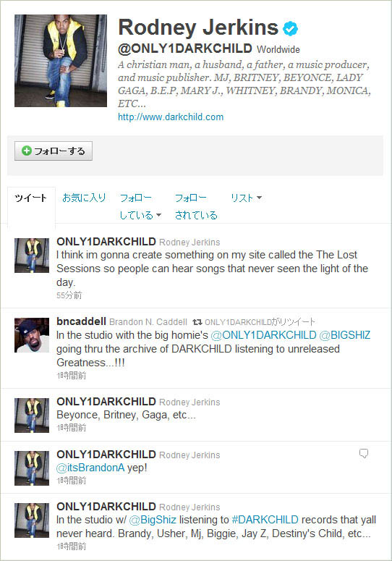Screen dimensions: 392x561
Task: Click the reply bubble icon on itsBrandonA tweet
Action: [364, 453]
